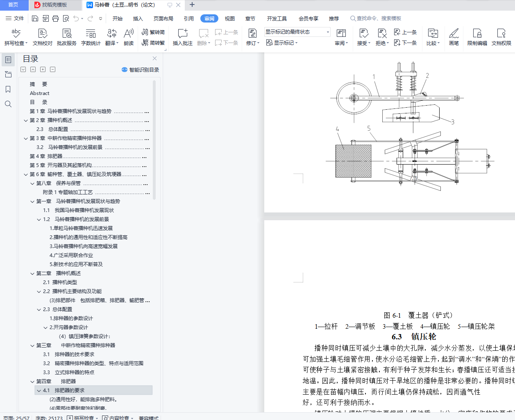Viewport: 515px width, 420px height.
Task: Open the 审阅 review pane button
Action: (x=341, y=37)
